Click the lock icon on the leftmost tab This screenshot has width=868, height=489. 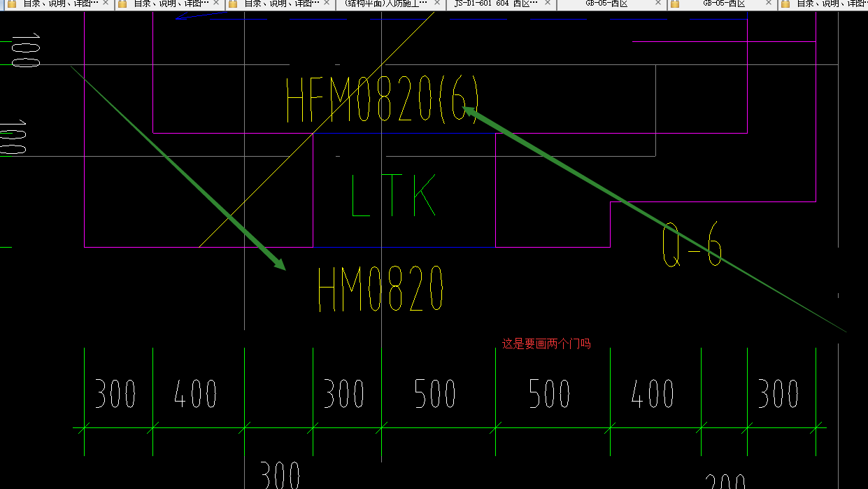point(12,4)
